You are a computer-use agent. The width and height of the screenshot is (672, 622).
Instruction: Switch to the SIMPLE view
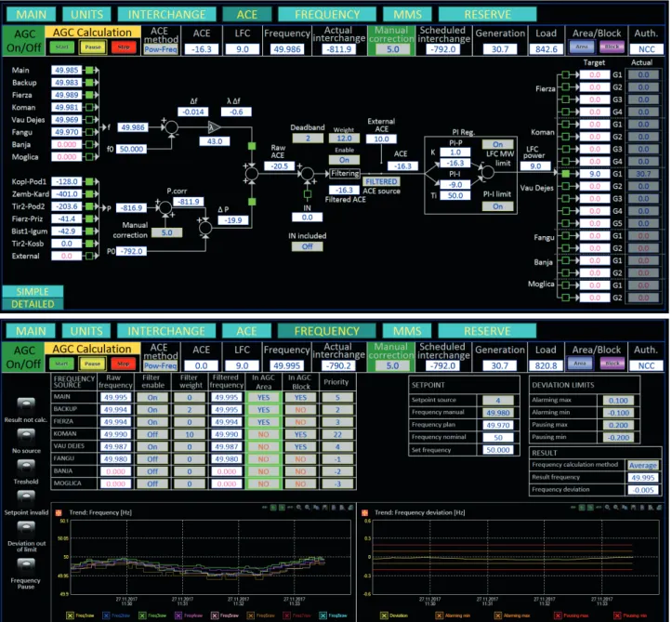pyautogui.click(x=33, y=292)
